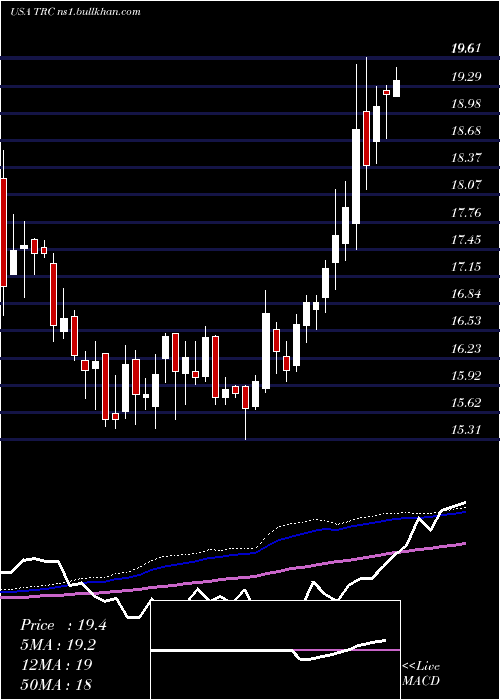The height and width of the screenshot is (700, 500).
Task: Select the 17.45 price axis label
Action: (x=466, y=240)
